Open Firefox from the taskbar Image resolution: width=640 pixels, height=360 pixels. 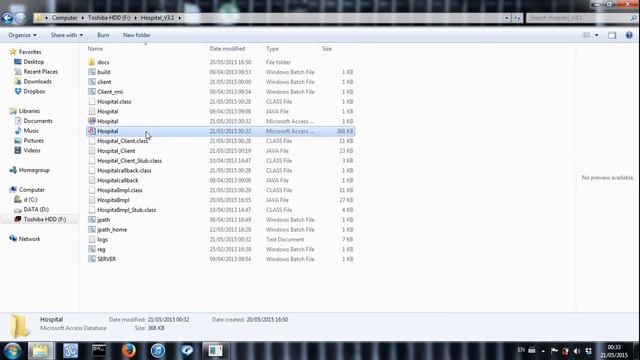(x=129, y=351)
